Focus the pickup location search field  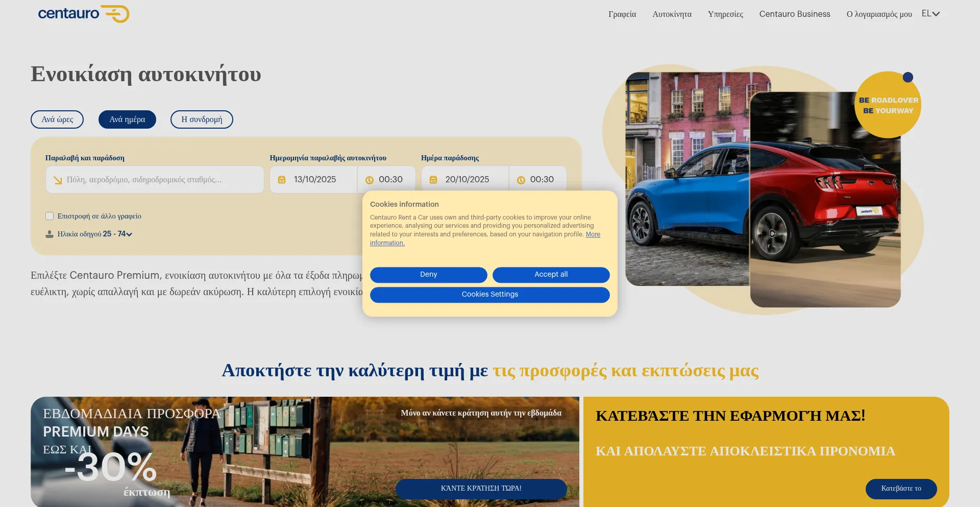(155, 180)
